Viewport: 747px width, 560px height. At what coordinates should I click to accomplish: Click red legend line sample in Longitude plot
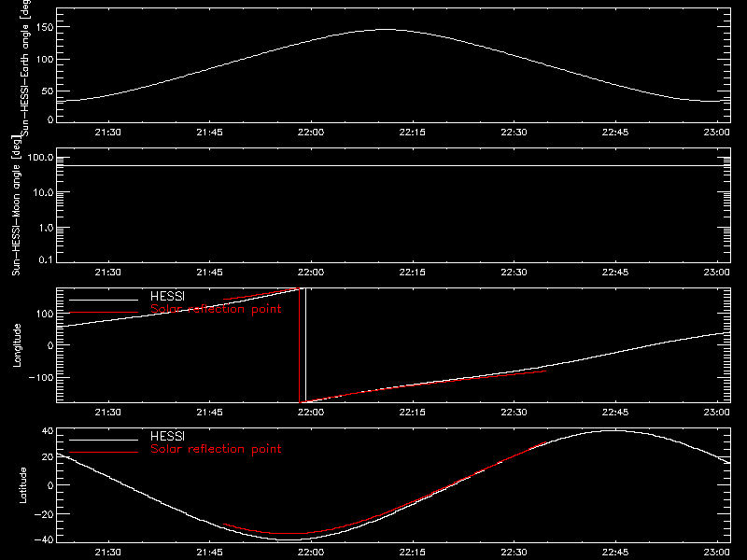tap(104, 313)
